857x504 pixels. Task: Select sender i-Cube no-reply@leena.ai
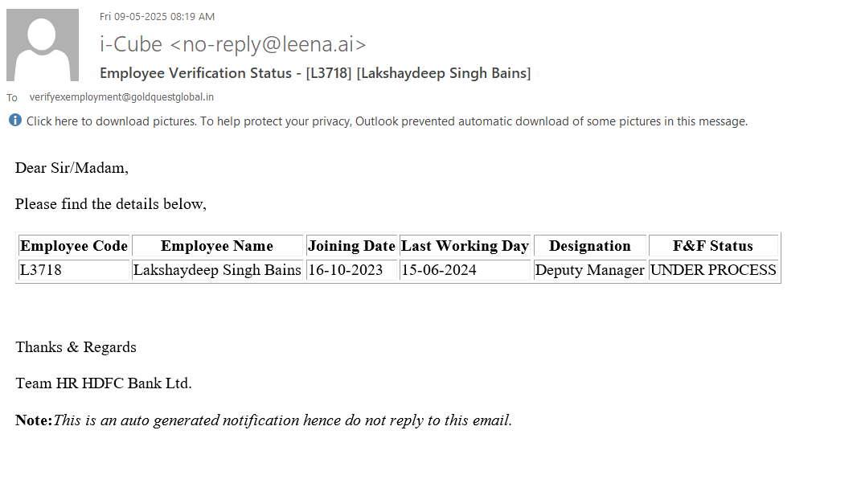(x=232, y=44)
